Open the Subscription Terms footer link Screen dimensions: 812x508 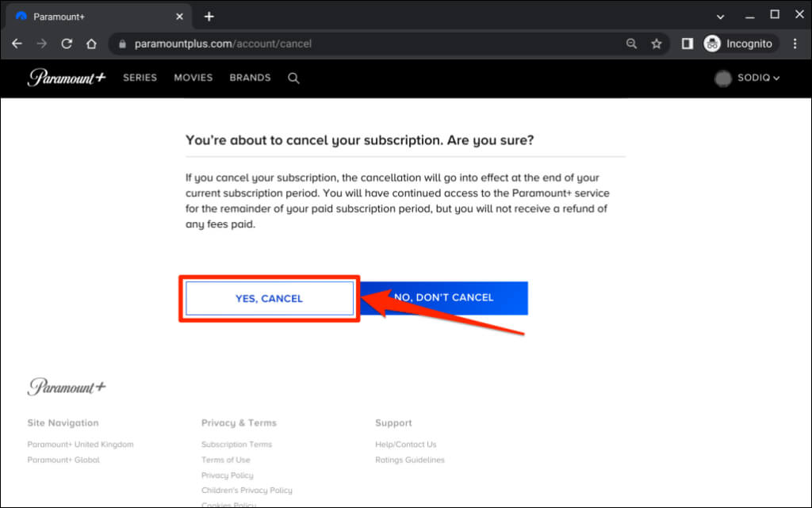tap(236, 445)
